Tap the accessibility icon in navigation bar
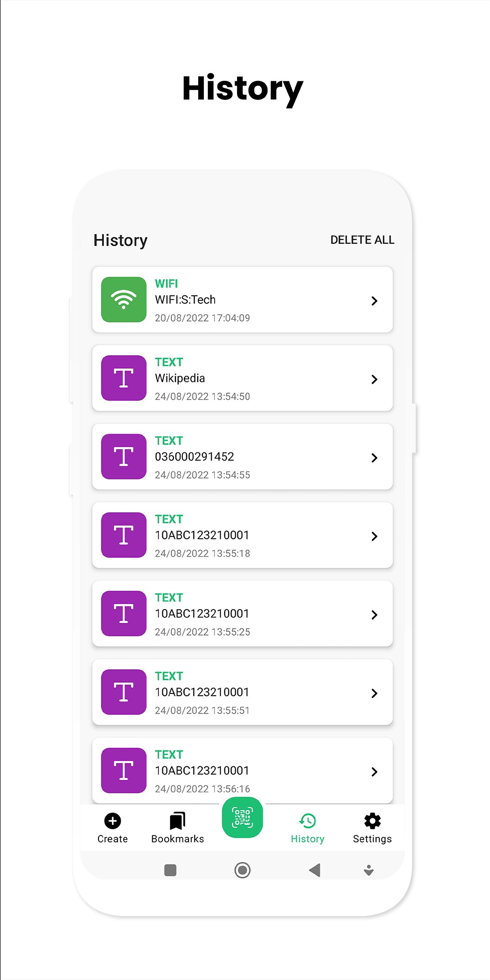The image size is (490, 980). pyautogui.click(x=369, y=870)
